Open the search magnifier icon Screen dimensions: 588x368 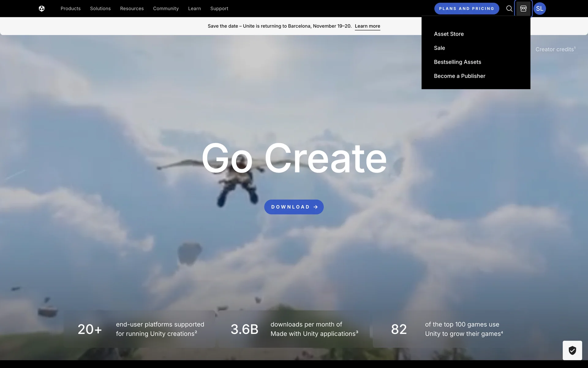(x=509, y=9)
